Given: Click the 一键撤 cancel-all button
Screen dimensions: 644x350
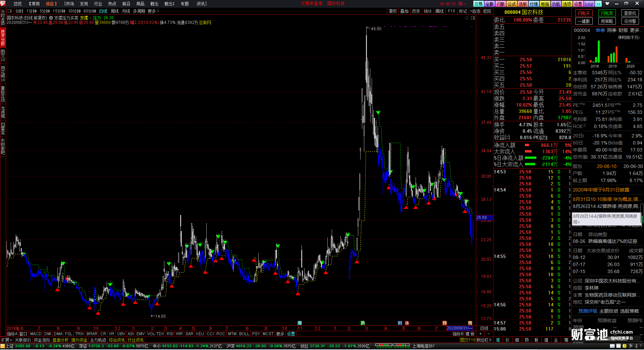Looking at the screenshot, I should [x=584, y=21].
